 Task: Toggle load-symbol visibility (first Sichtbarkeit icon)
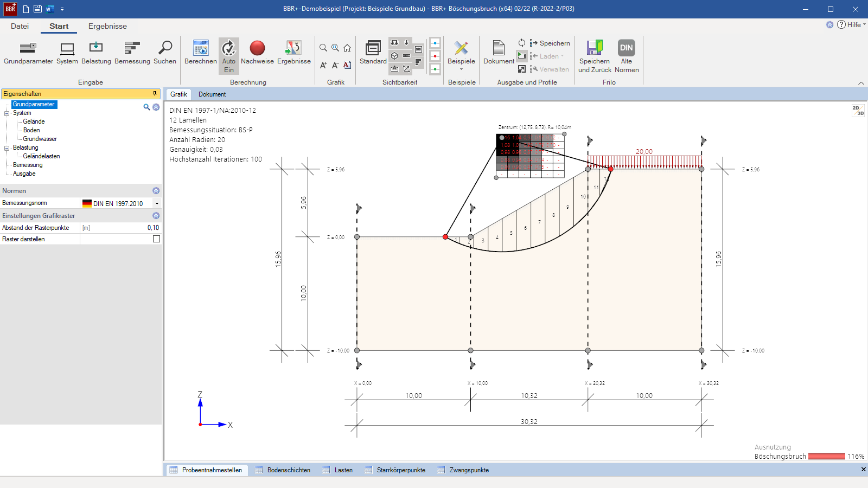click(x=394, y=43)
